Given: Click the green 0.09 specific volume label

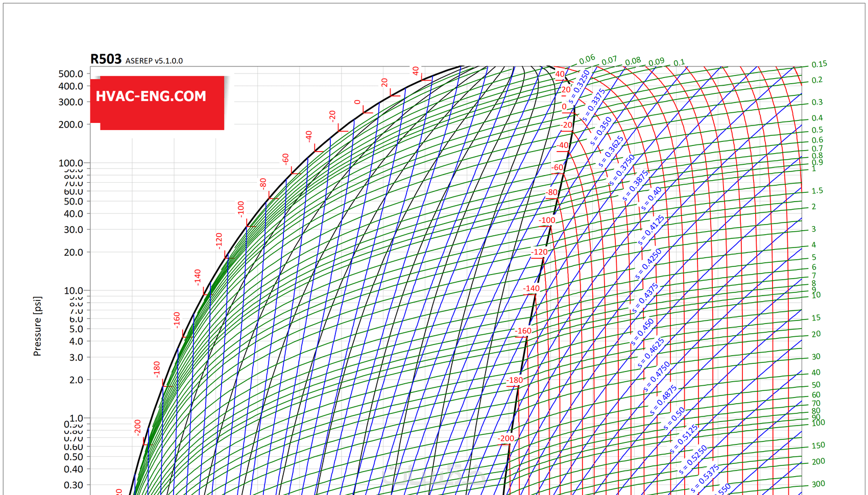Looking at the screenshot, I should 657,62.
